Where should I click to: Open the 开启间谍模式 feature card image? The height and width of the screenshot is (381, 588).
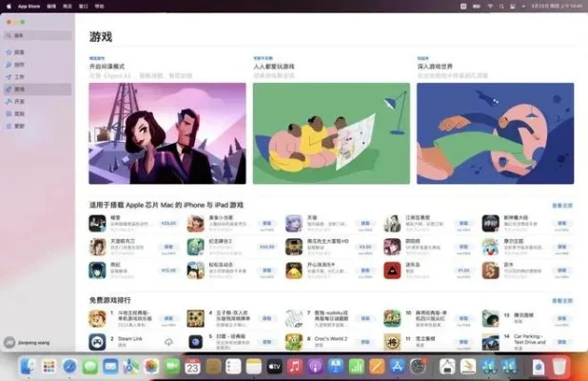167,133
